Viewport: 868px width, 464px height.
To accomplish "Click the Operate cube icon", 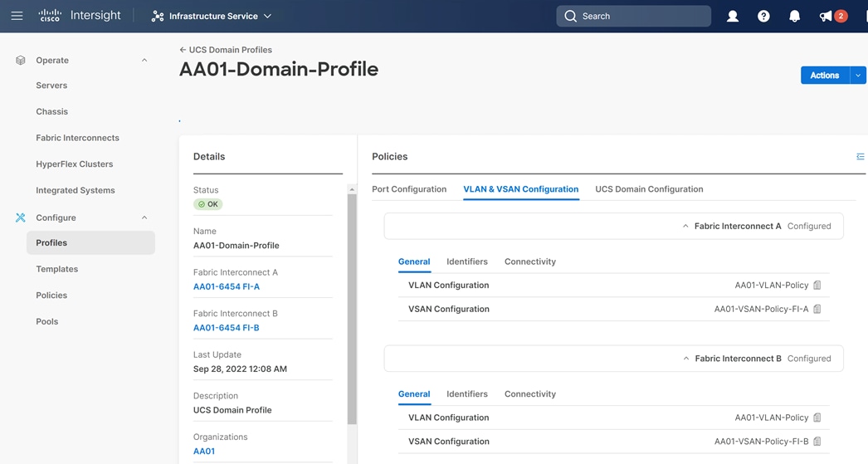I will (x=21, y=61).
